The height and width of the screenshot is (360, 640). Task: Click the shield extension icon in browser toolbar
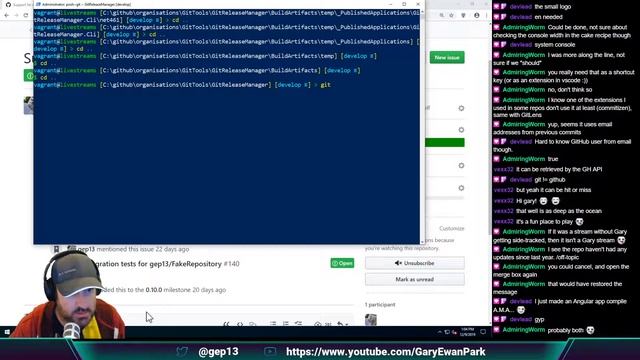click(x=463, y=15)
